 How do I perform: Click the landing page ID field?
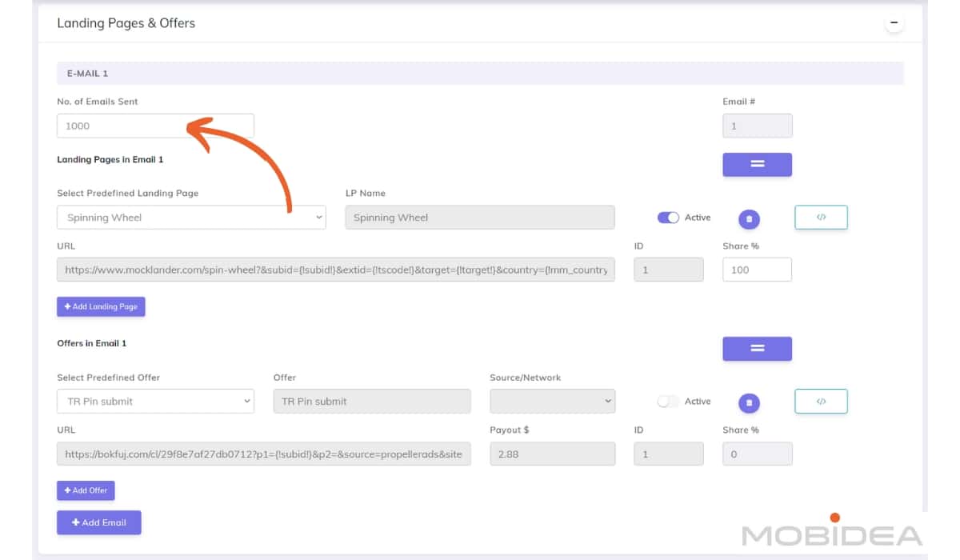pyautogui.click(x=669, y=270)
